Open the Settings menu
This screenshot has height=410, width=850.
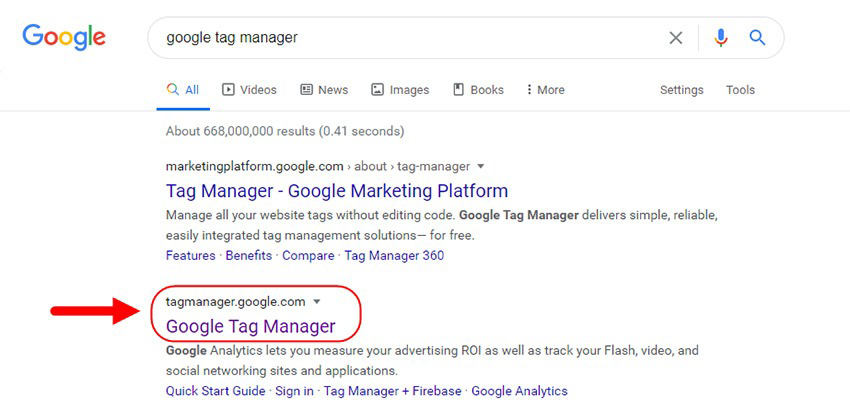(x=681, y=90)
